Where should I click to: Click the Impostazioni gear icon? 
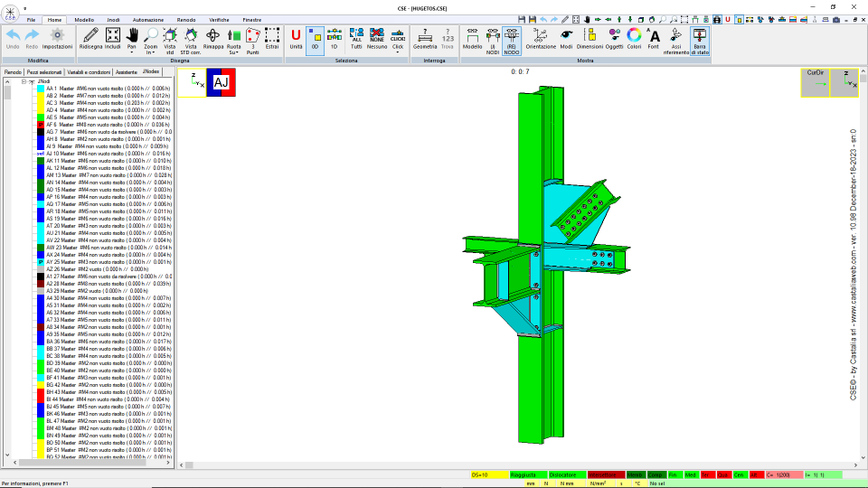57,39
